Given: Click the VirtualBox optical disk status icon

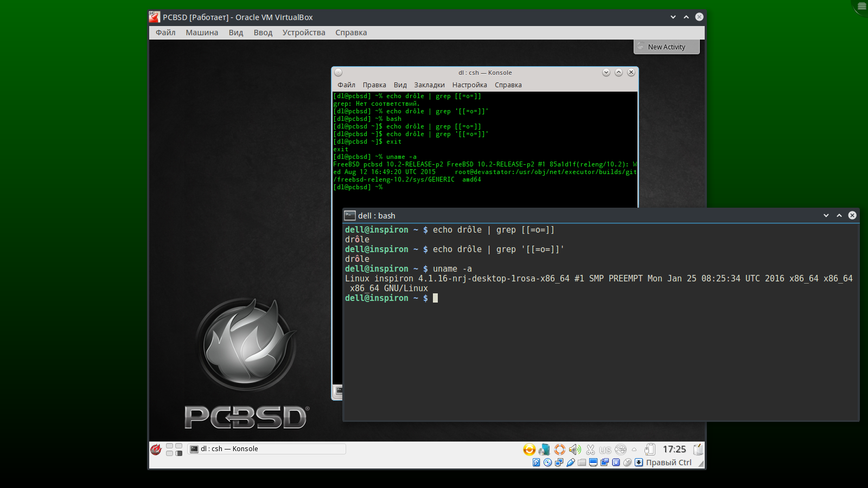Looking at the screenshot, I should 547,463.
